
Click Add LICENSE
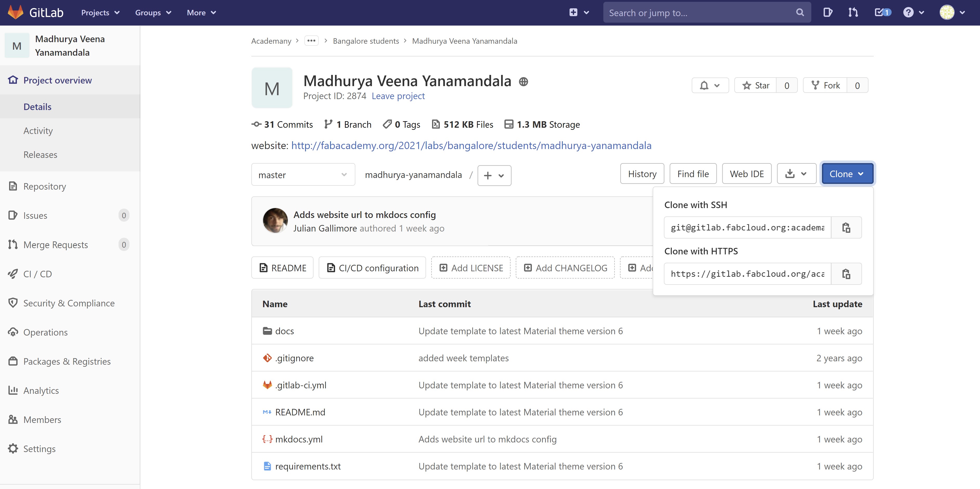(471, 268)
